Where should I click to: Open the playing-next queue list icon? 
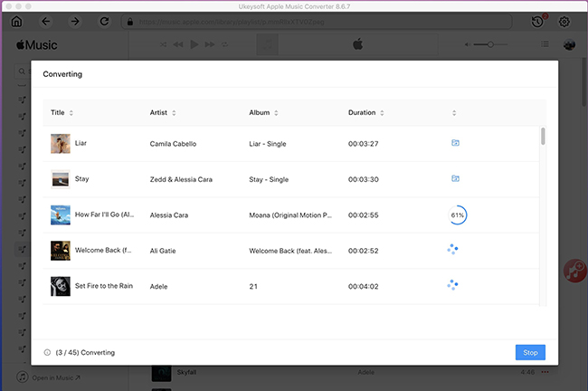[x=545, y=44]
